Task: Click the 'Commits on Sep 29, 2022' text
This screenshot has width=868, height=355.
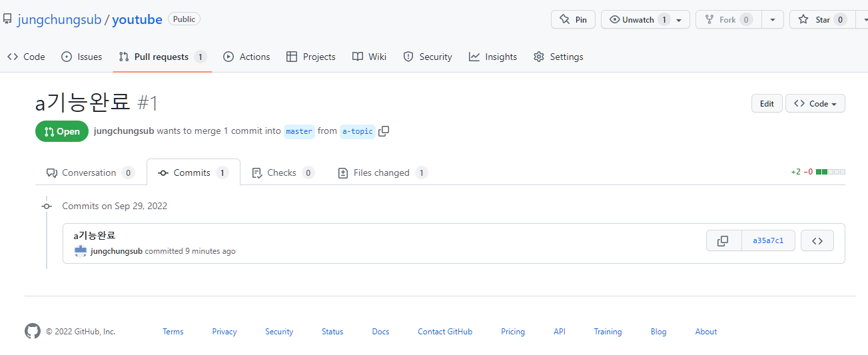Action: click(x=115, y=206)
